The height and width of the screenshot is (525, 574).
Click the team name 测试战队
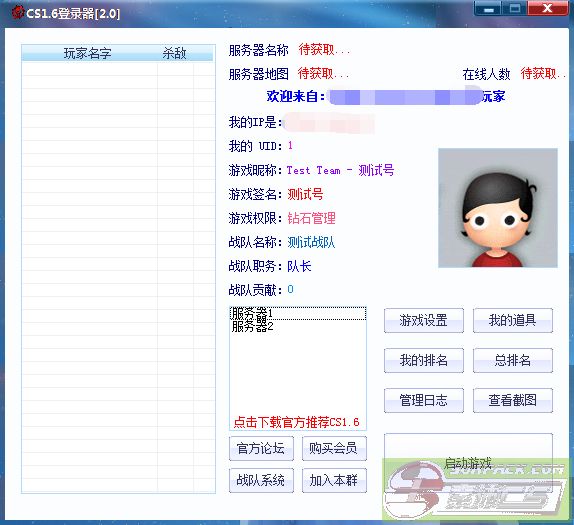click(311, 242)
